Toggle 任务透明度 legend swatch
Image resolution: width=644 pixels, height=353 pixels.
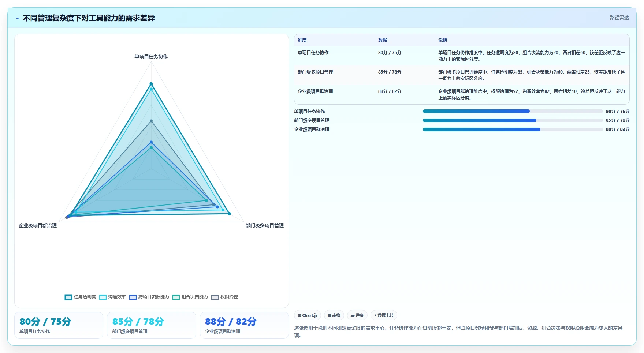pyautogui.click(x=68, y=297)
